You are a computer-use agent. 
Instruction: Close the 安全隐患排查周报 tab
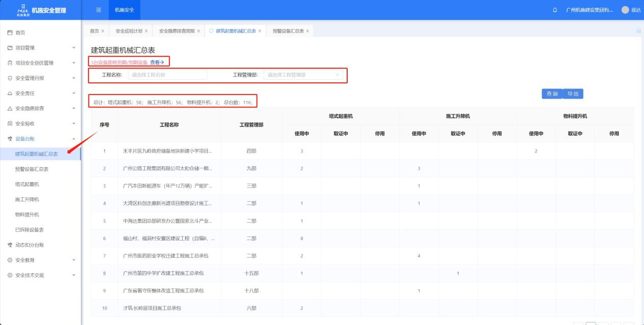click(199, 31)
